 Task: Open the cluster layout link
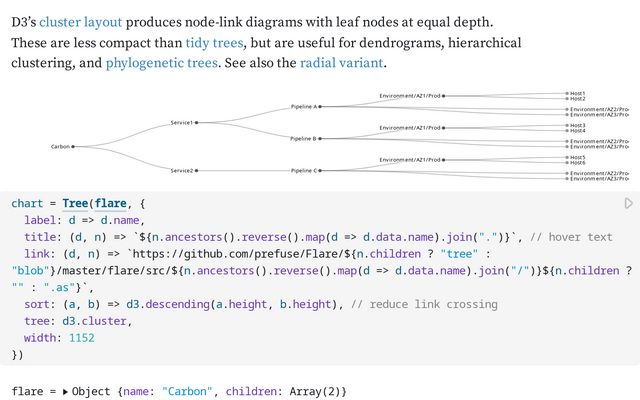[x=80, y=22]
